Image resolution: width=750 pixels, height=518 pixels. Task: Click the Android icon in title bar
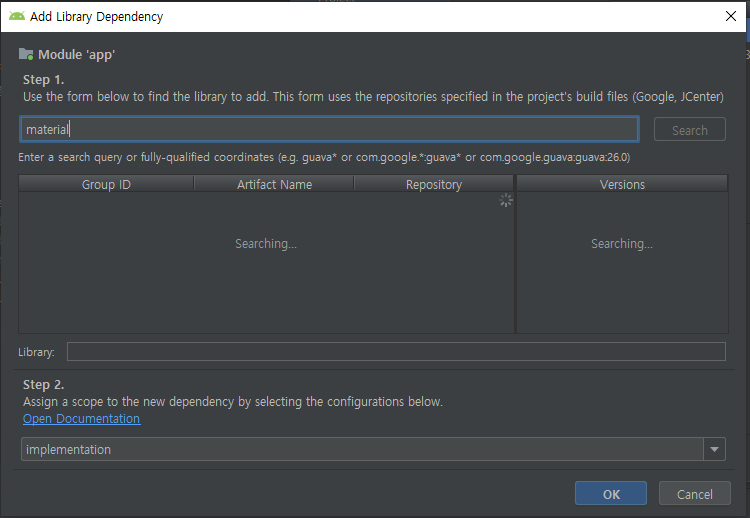[17, 16]
